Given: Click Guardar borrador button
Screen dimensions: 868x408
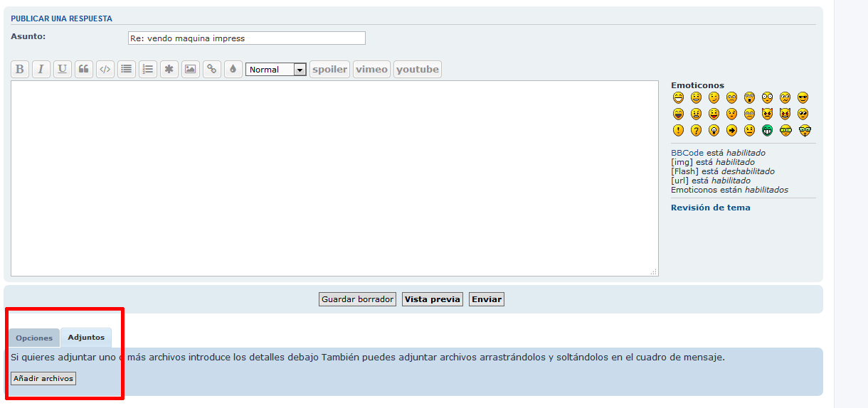Looking at the screenshot, I should tap(357, 299).
